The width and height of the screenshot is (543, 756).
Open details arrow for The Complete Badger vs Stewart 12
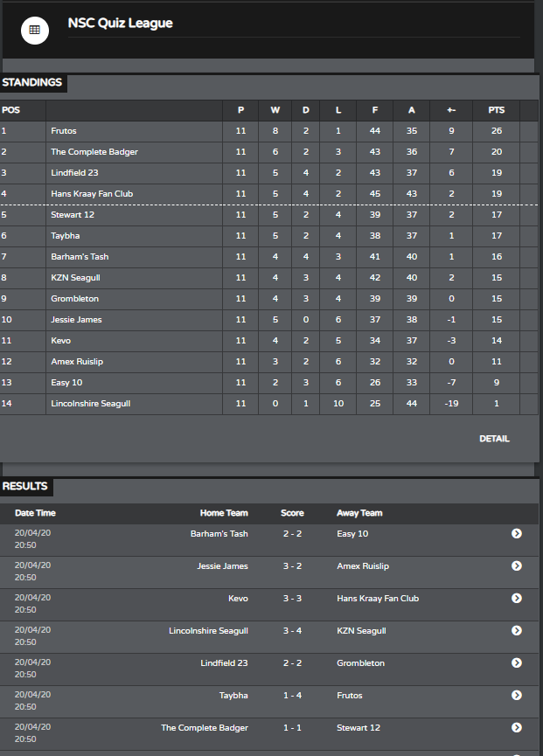tap(517, 727)
